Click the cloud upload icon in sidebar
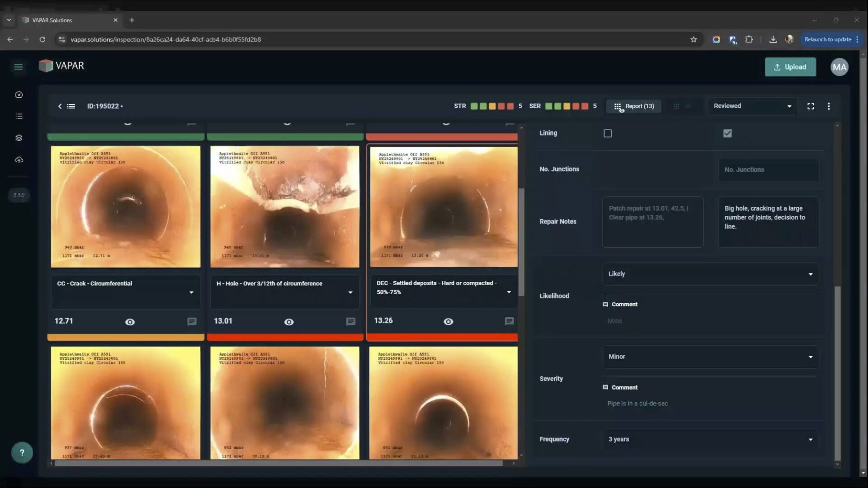The height and width of the screenshot is (488, 868). [x=19, y=160]
